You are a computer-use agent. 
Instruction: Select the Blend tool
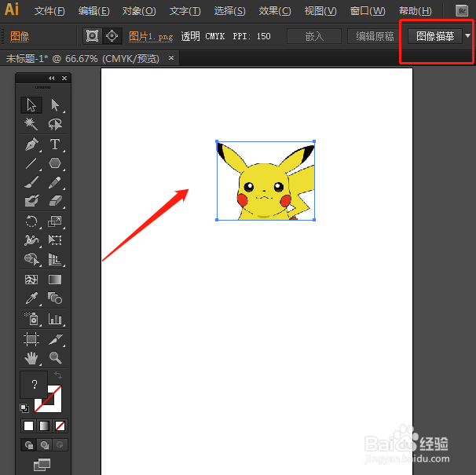coord(55,298)
